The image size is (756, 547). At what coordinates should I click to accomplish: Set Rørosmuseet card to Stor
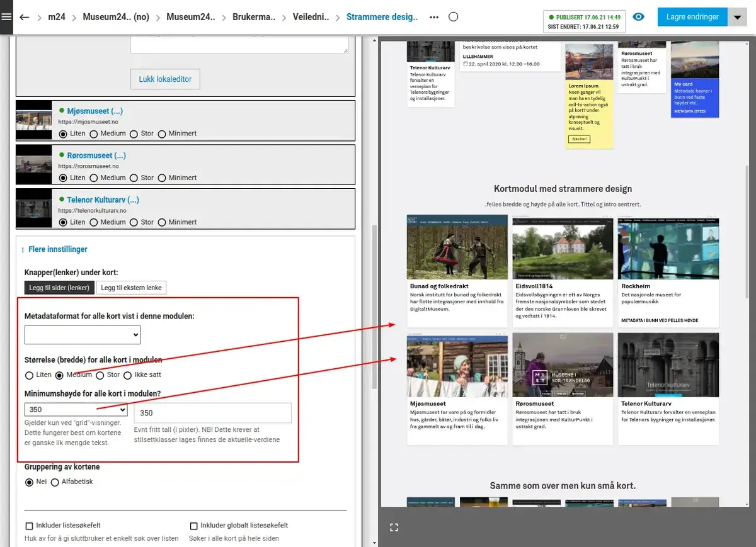coord(134,178)
